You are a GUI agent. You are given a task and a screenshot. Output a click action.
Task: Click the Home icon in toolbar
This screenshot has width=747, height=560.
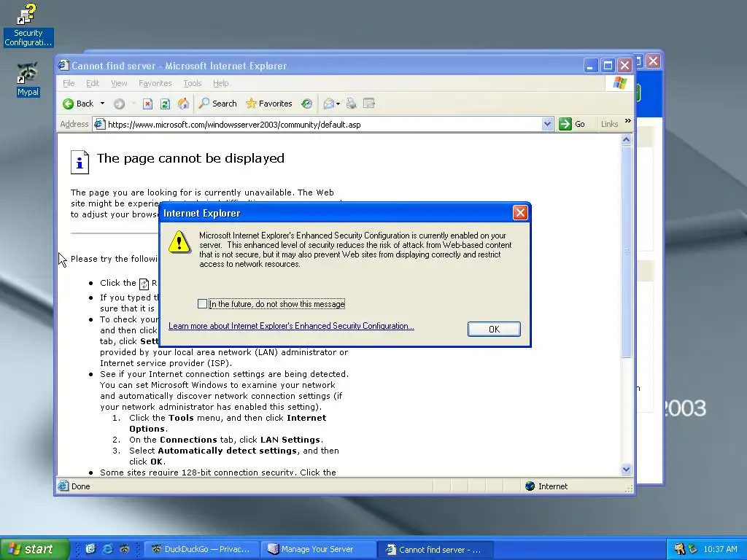pos(183,104)
